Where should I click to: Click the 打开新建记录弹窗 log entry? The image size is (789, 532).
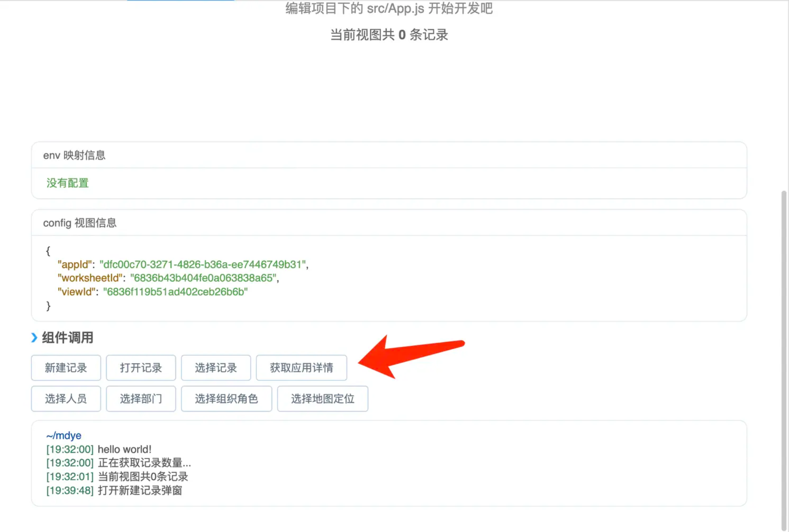[x=140, y=490]
